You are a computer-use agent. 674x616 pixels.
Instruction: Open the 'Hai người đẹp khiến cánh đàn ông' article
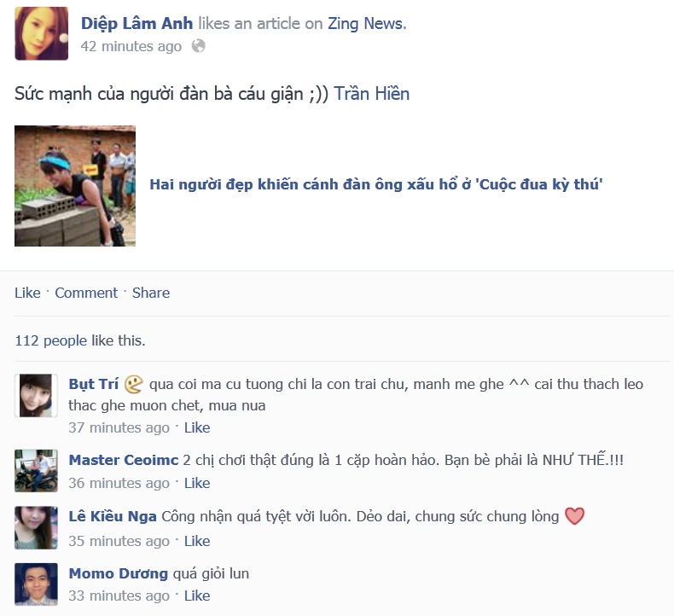376,184
